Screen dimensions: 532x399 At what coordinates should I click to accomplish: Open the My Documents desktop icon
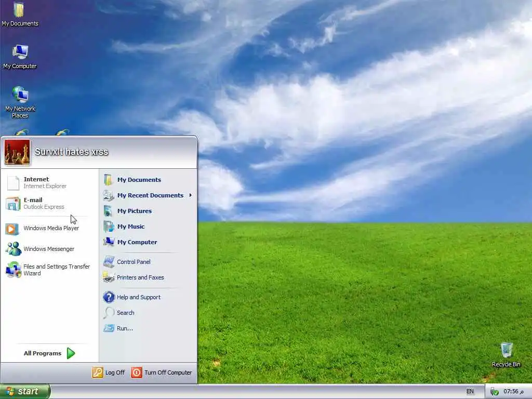click(19, 15)
